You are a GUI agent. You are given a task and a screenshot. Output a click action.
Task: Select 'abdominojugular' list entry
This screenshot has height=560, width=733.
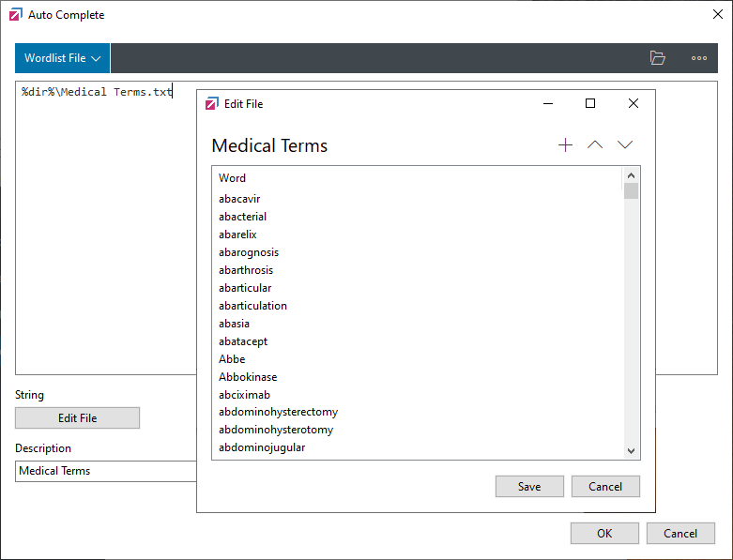coord(262,447)
